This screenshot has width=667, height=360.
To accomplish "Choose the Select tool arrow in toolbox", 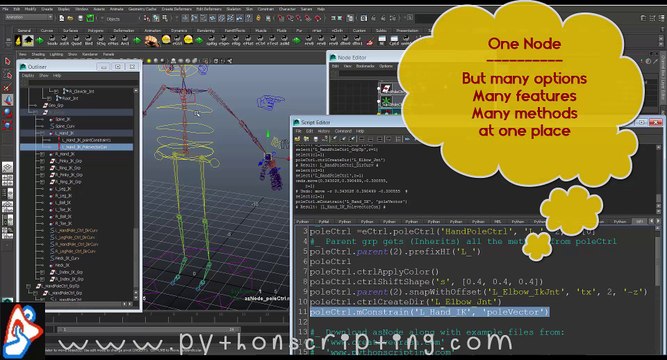I will tap(7, 61).
